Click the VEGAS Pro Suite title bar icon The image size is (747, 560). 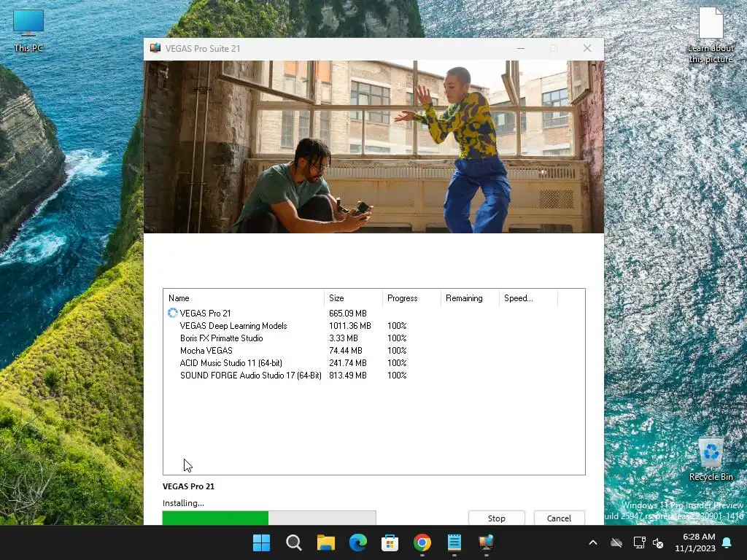click(x=155, y=48)
